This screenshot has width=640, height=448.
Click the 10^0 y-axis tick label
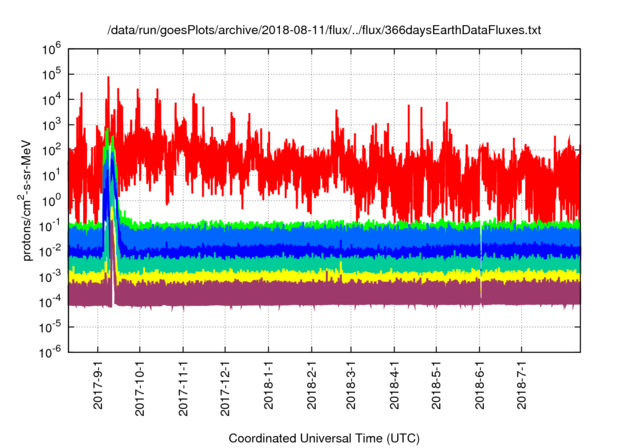(x=51, y=201)
